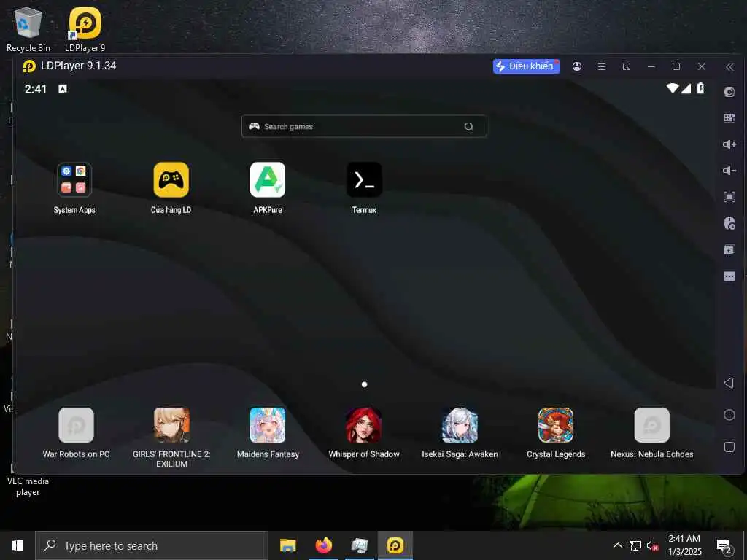Click the network tray icon

[635, 545]
